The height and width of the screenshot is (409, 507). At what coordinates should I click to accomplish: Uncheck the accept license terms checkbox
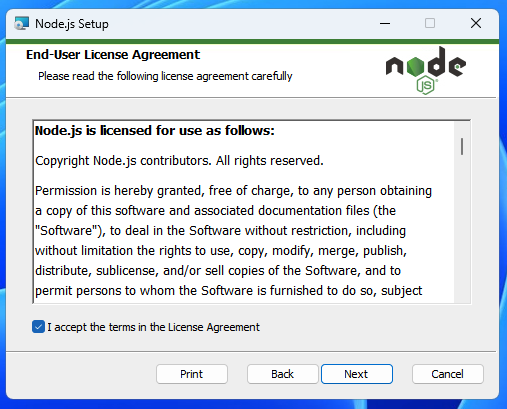tap(38, 327)
